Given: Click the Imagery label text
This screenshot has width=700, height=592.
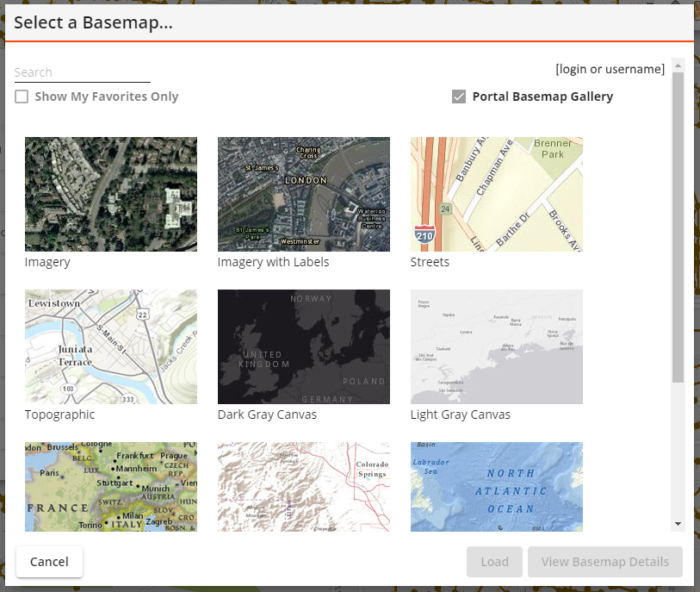Looking at the screenshot, I should (47, 262).
